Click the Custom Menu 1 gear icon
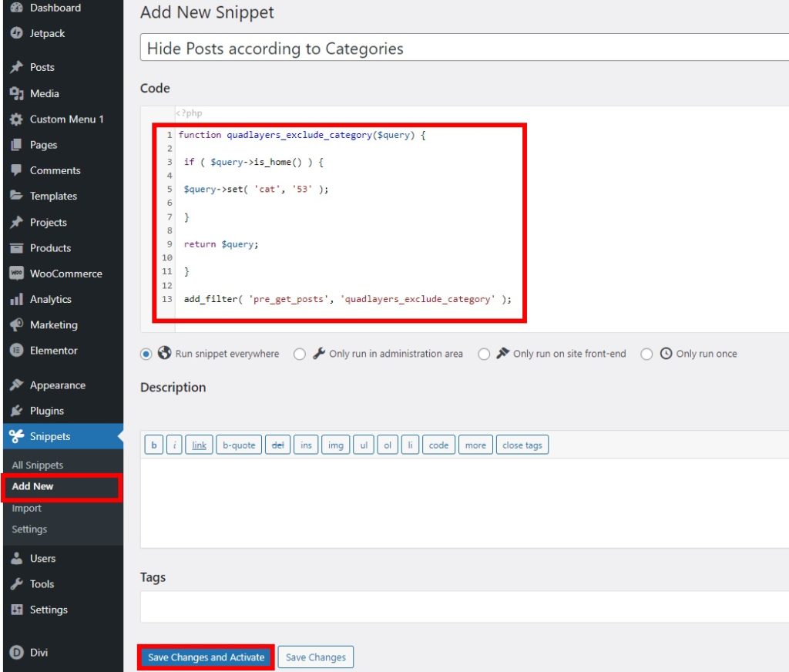789x672 pixels. click(x=17, y=119)
